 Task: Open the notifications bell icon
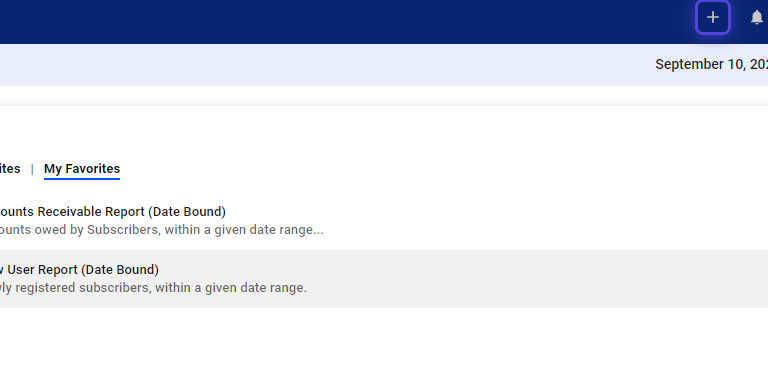(x=757, y=18)
